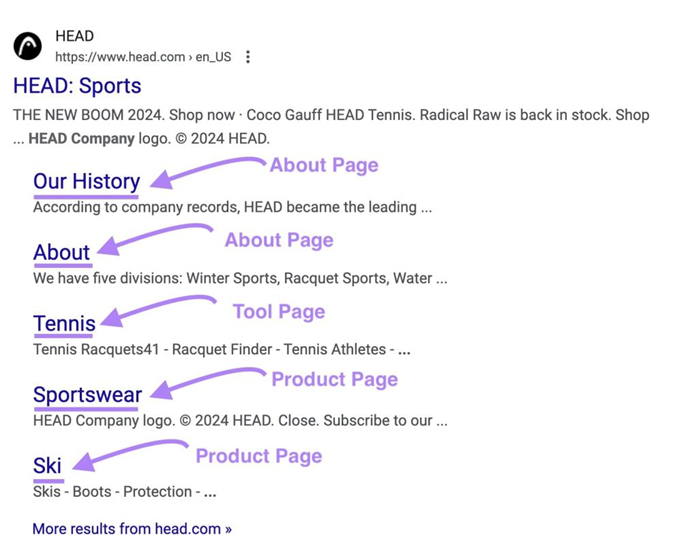The height and width of the screenshot is (552, 673).
Task: Open the 'Tennis' sitelink
Action: 64,323
